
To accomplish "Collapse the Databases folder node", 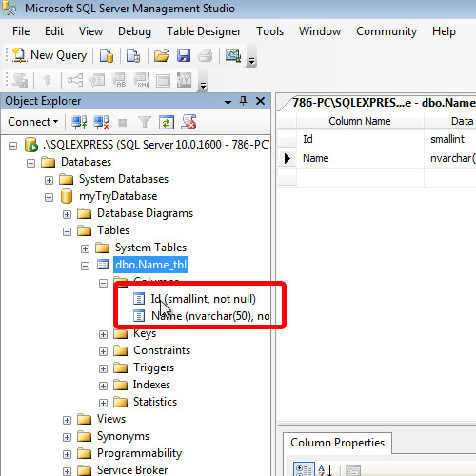I will 30,164.
